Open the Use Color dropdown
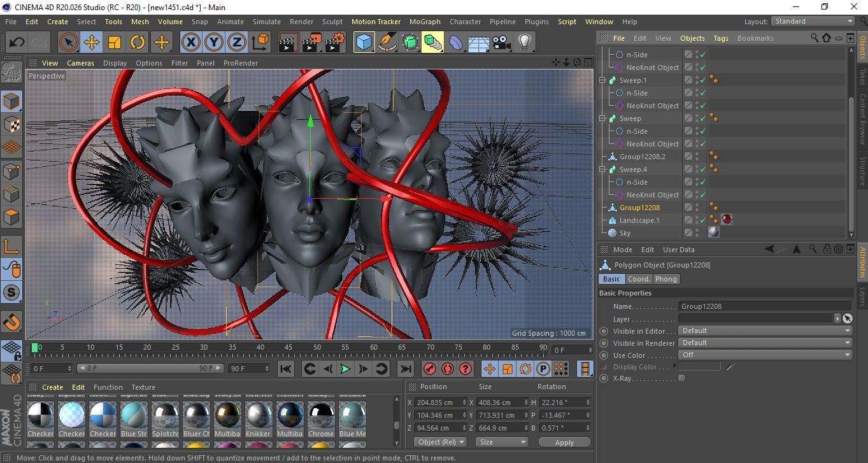 tap(765, 355)
